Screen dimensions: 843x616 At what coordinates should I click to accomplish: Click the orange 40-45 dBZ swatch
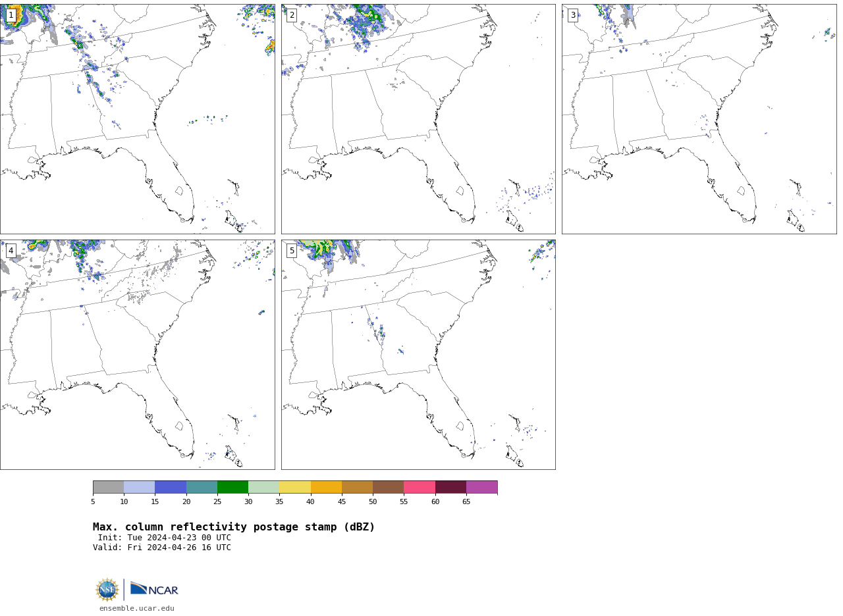click(326, 487)
